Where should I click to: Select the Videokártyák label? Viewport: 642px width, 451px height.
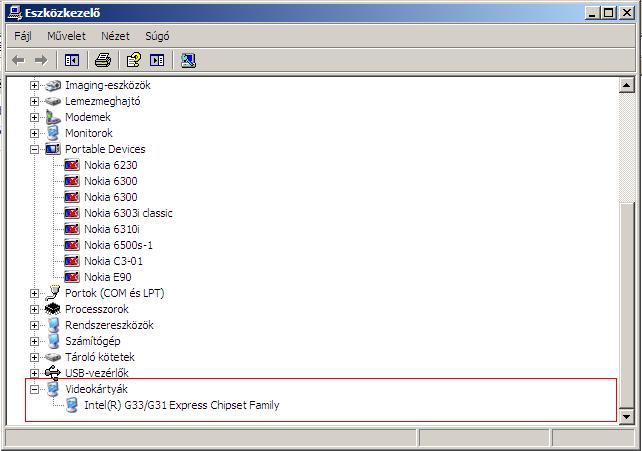point(96,389)
